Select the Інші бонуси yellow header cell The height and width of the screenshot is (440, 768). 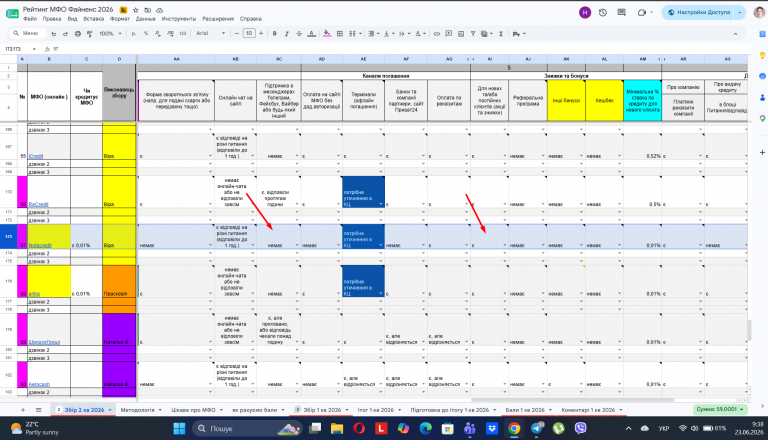point(566,100)
